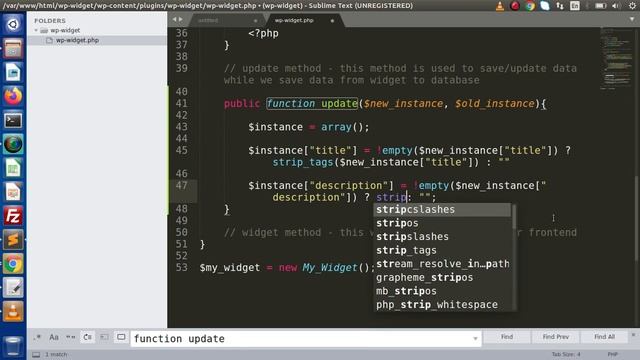Click the Find button
640x360 pixels.
[507, 337]
